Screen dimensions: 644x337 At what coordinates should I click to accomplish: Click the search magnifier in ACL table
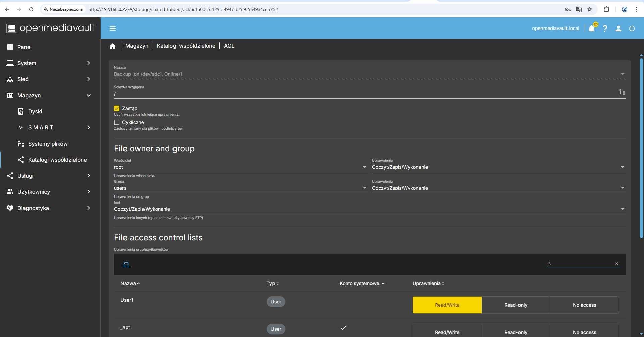549,264
